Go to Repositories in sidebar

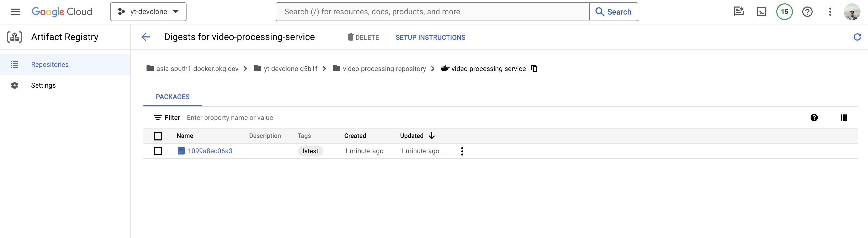coord(50,65)
